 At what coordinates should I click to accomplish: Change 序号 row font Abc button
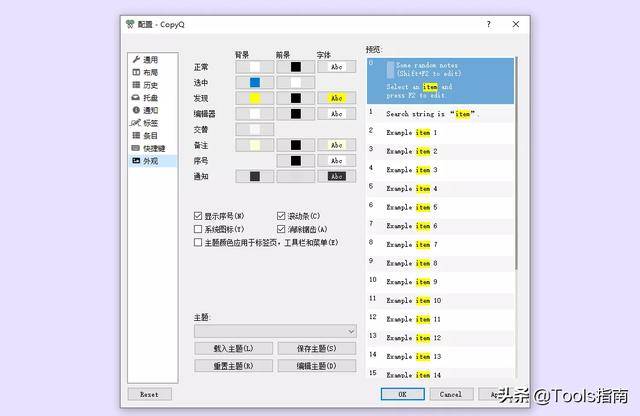tap(336, 161)
